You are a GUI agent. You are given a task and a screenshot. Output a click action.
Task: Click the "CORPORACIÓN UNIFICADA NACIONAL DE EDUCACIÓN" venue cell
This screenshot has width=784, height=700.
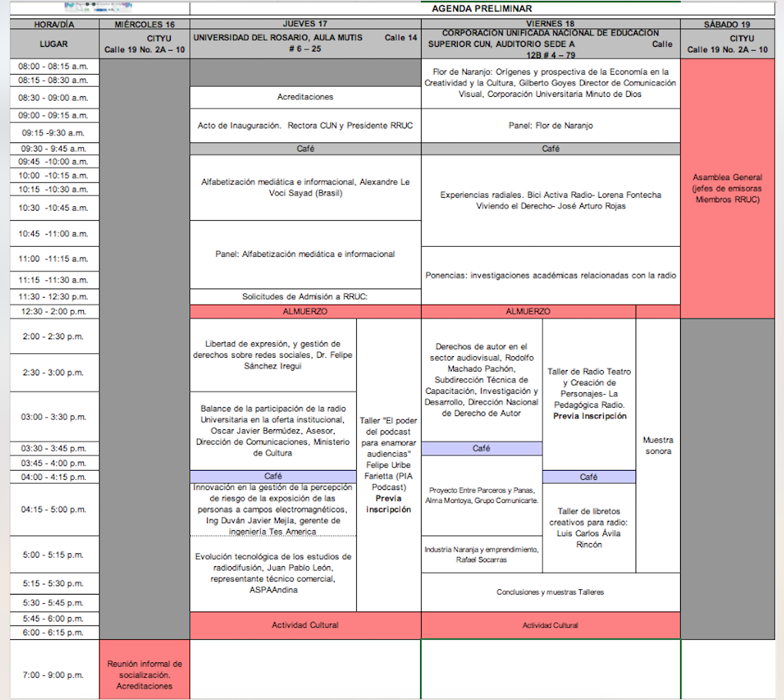(551, 44)
